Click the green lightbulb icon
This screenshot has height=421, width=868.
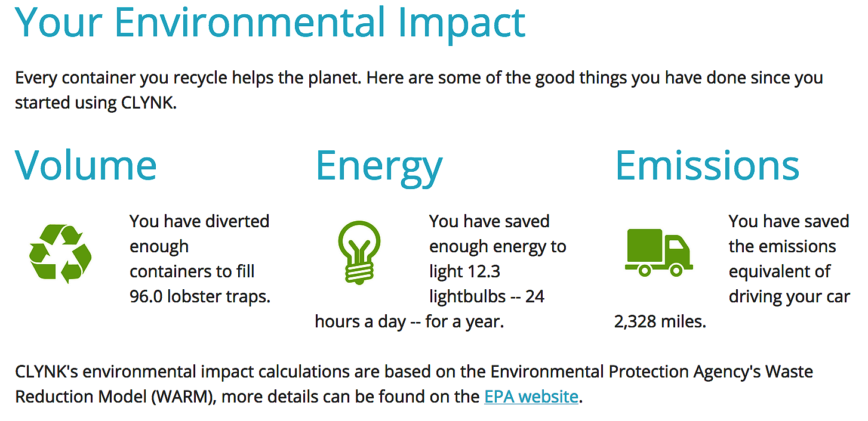pyautogui.click(x=359, y=251)
